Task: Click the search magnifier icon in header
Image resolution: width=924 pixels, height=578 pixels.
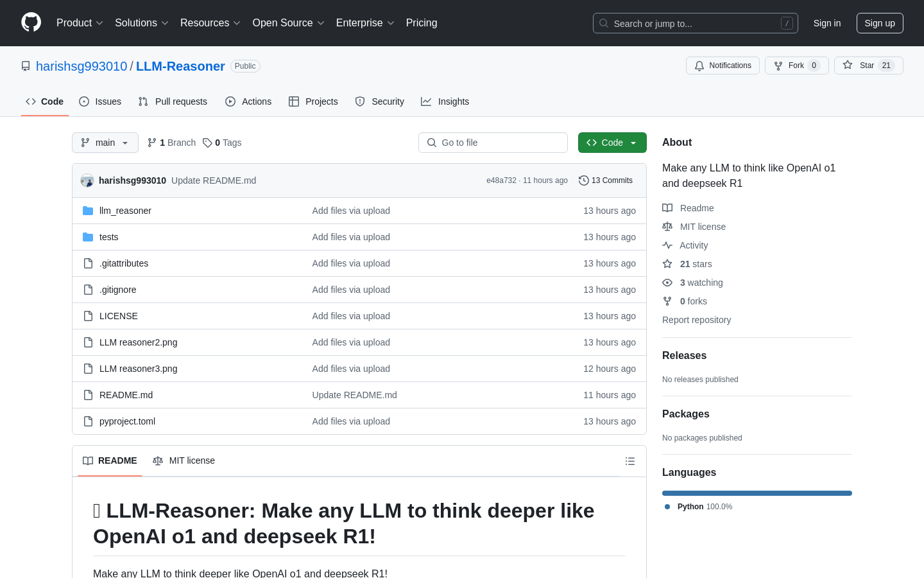Action: coord(604,23)
